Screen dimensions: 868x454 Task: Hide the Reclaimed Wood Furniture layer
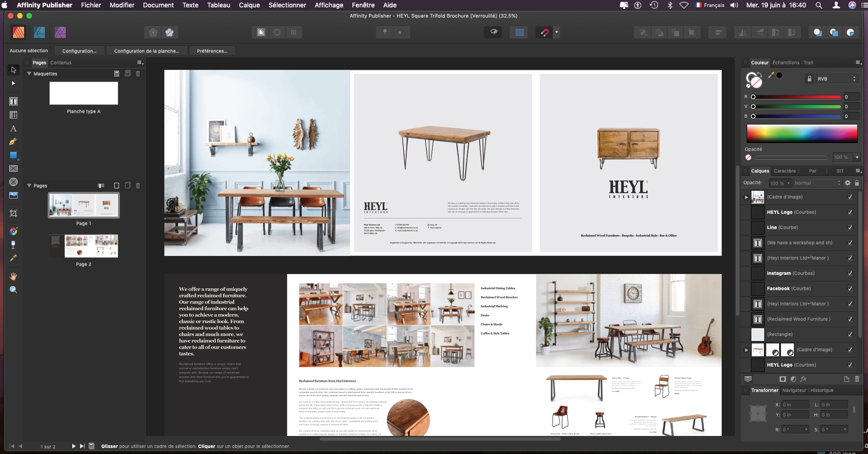(x=850, y=319)
